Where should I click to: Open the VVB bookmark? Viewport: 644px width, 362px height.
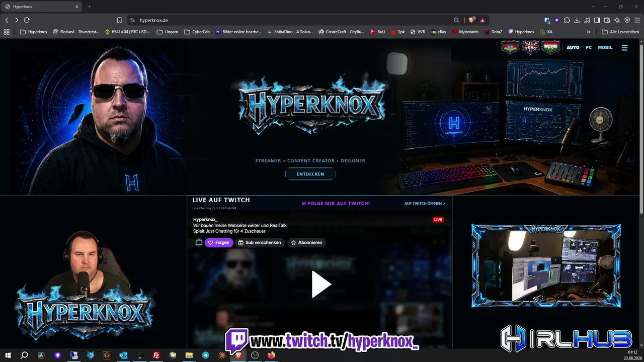[418, 32]
